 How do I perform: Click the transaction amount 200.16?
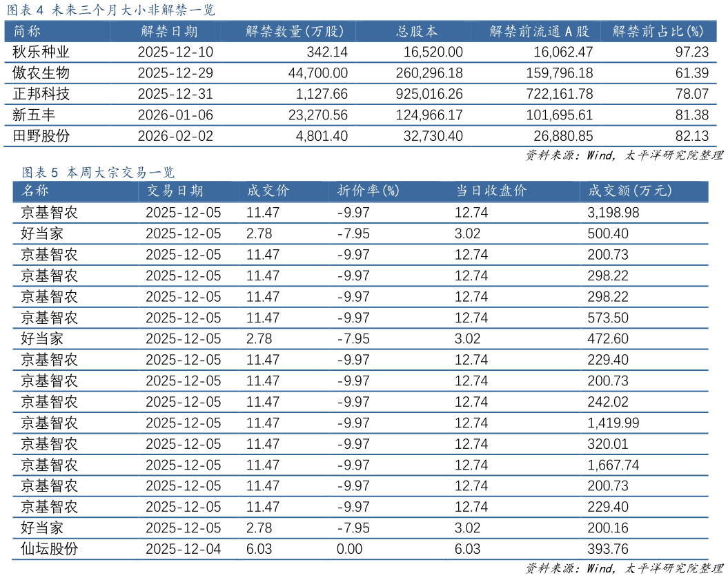point(608,528)
